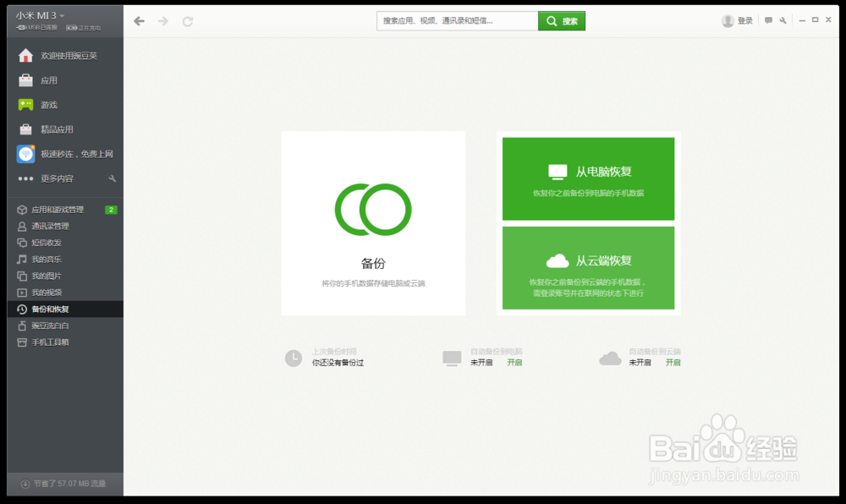The image size is (846, 504).
Task: Click the green double-circle backup icon
Action: coord(373,210)
